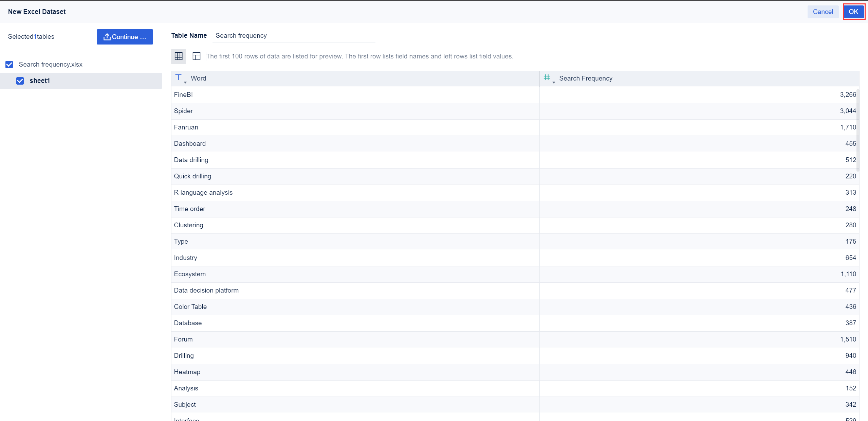Click the Word column header
This screenshot has height=421, width=868.
pyautogui.click(x=199, y=78)
